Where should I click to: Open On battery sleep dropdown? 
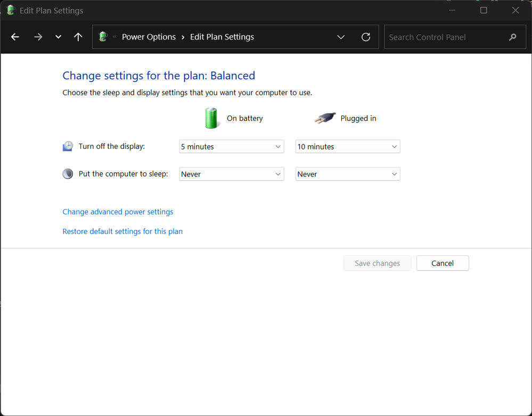click(x=231, y=174)
